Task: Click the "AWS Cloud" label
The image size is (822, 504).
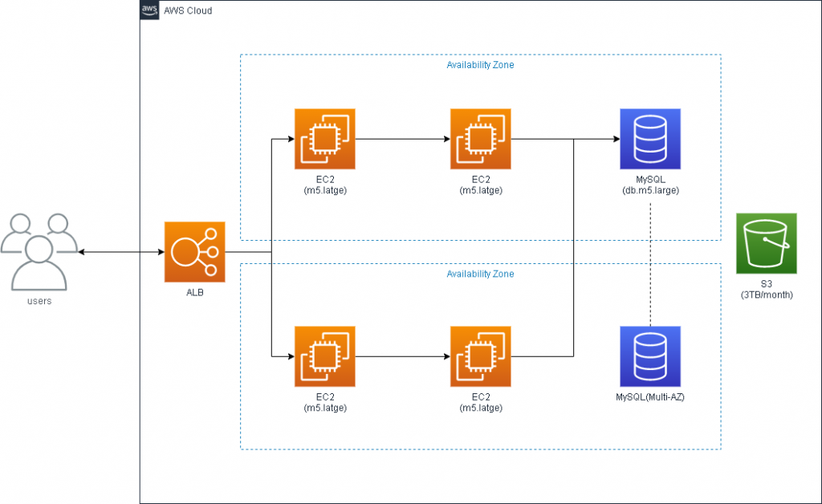Action: (188, 10)
